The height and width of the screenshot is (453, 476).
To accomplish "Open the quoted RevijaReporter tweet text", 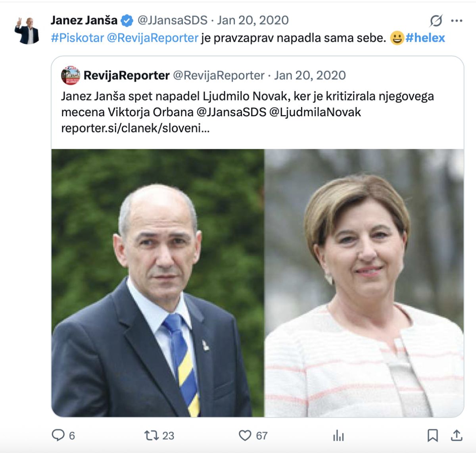I will point(248,112).
